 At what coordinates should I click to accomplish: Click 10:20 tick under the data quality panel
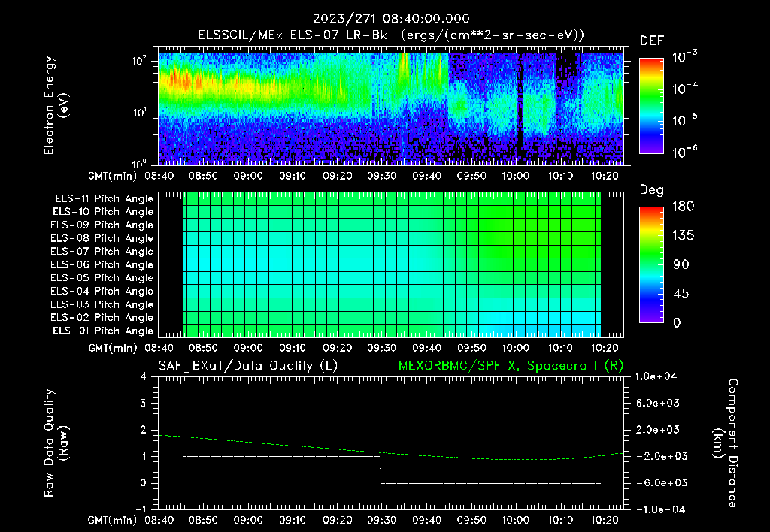click(x=605, y=520)
